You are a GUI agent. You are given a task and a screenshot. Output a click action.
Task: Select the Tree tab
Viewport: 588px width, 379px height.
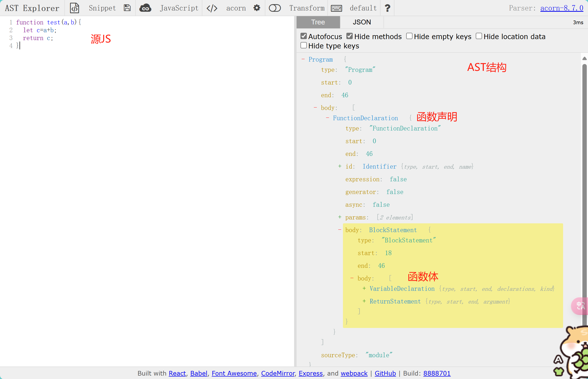(318, 22)
